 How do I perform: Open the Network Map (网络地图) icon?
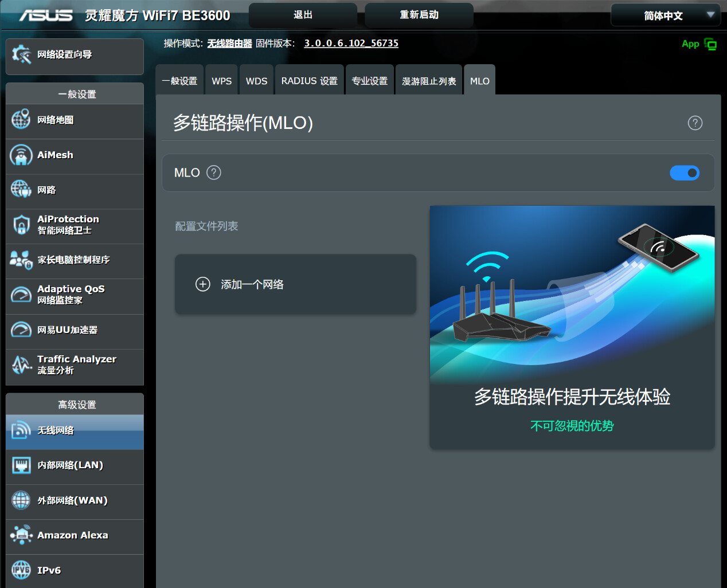point(21,120)
